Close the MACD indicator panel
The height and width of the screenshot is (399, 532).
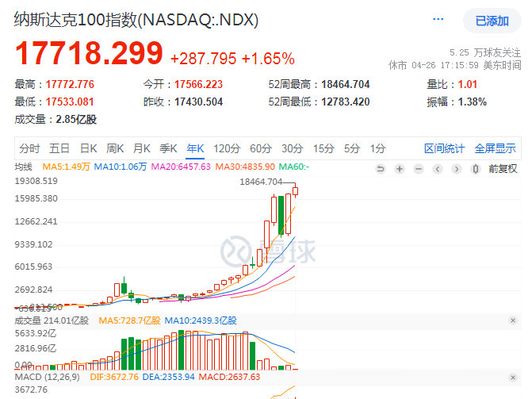(513, 378)
